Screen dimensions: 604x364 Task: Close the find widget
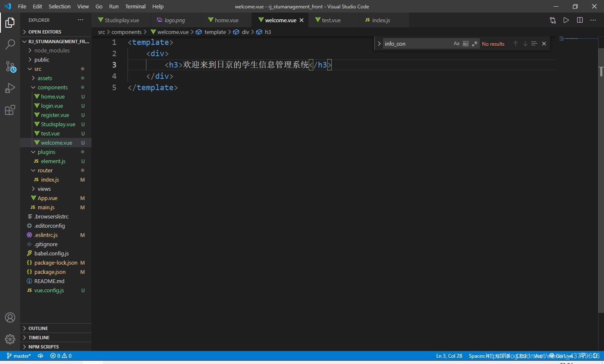[544, 44]
